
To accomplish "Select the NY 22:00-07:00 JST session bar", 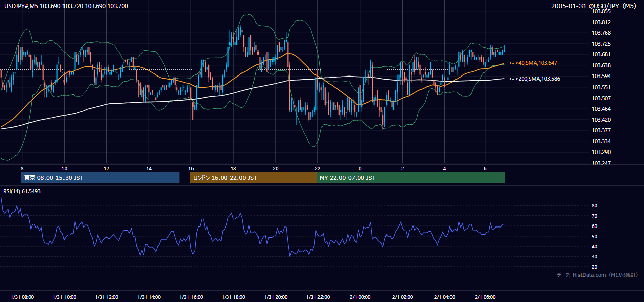I will (411, 178).
